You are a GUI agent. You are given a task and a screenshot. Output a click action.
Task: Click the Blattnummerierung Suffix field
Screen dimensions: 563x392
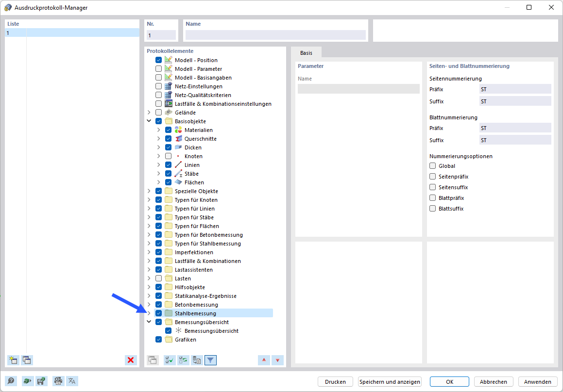tap(515, 140)
